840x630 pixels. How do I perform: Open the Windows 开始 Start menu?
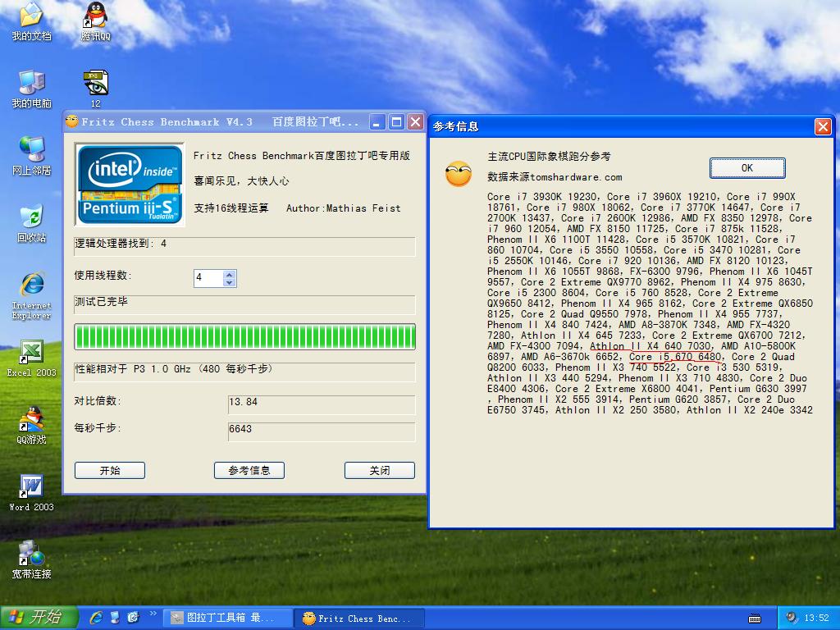coord(39,618)
